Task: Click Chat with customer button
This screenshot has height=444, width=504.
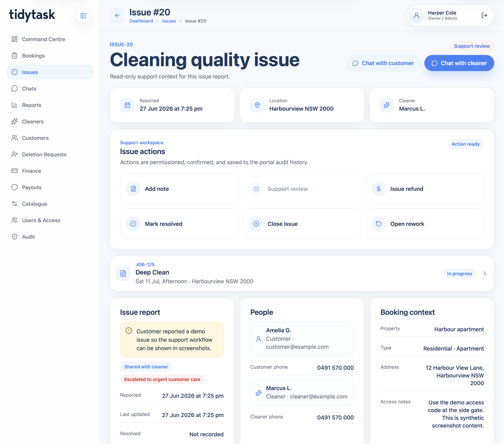Action: (383, 63)
